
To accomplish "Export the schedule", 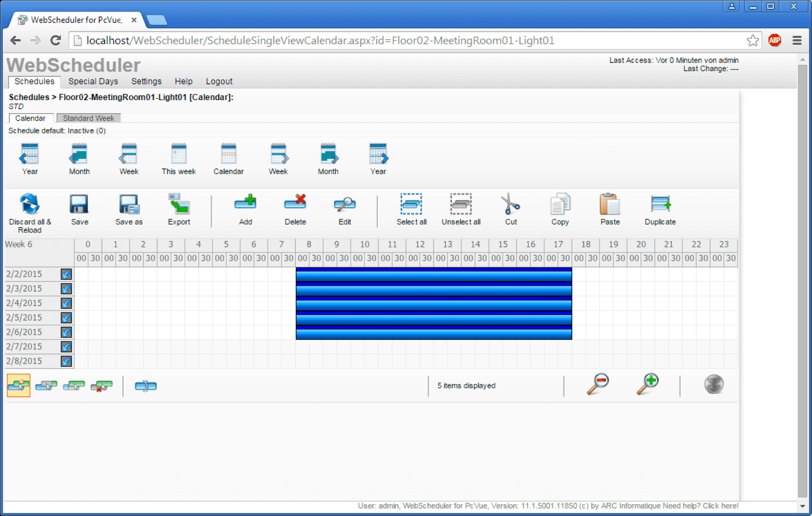I will click(179, 209).
